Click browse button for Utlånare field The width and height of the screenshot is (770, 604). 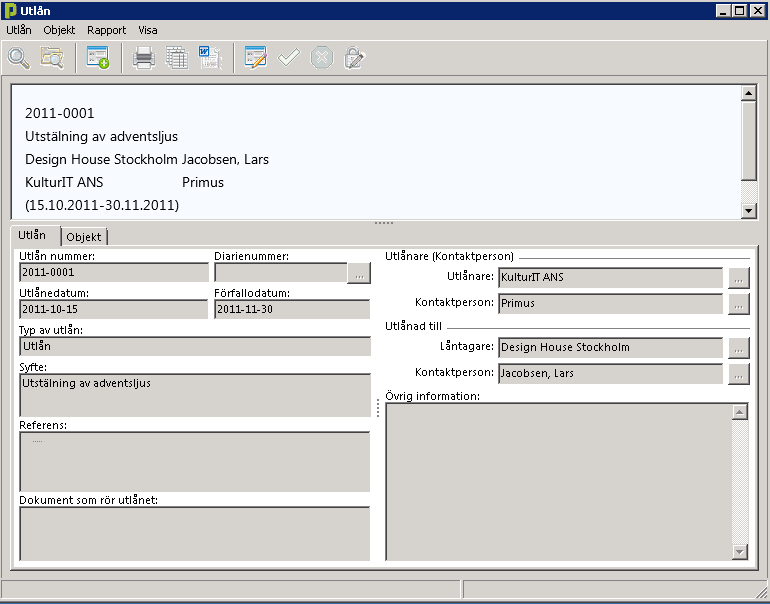click(x=739, y=278)
